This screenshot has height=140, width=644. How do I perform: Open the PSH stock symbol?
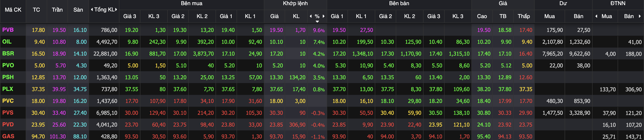(x=8, y=77)
